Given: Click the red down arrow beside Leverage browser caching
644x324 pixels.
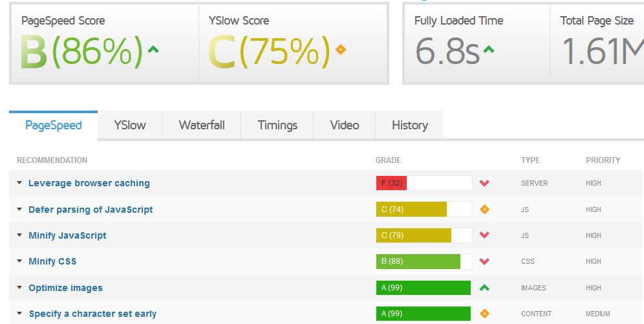Looking at the screenshot, I should [484, 184].
